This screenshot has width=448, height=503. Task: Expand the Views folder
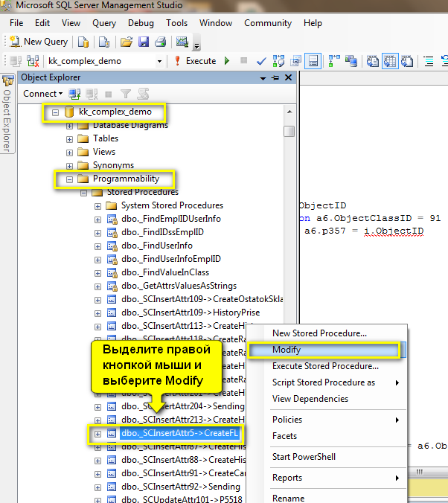[x=69, y=153]
